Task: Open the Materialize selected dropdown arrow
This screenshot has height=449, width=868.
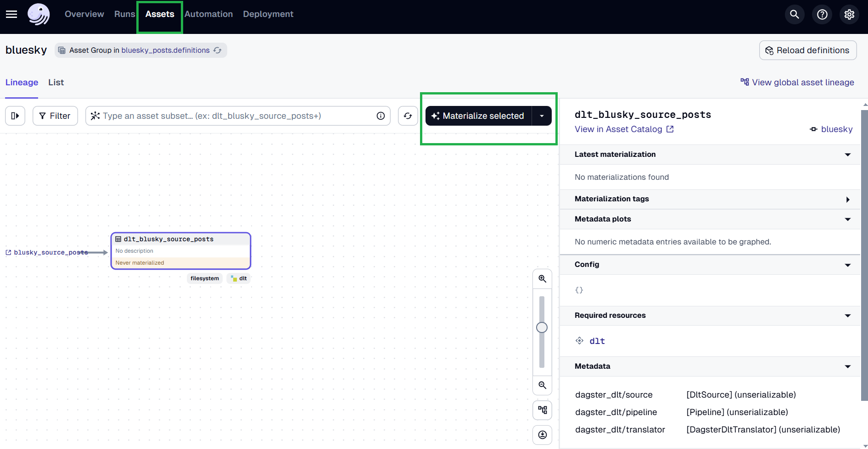Action: [x=542, y=116]
